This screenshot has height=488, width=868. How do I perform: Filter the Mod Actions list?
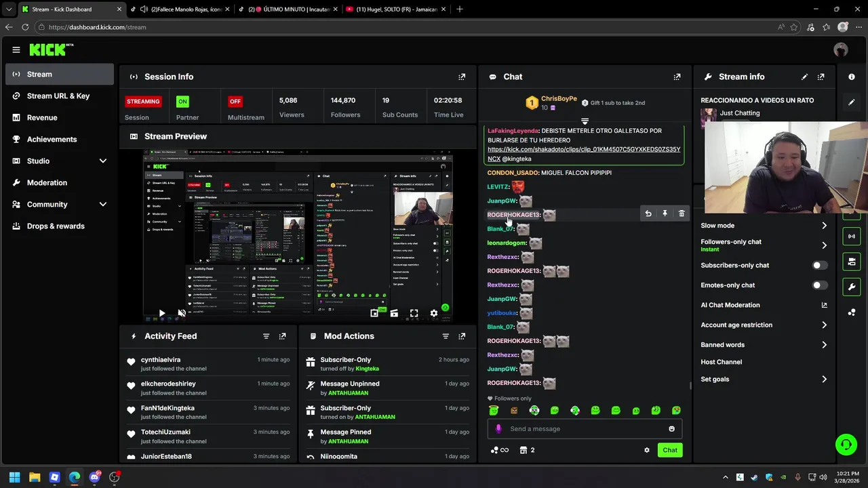pos(446,336)
